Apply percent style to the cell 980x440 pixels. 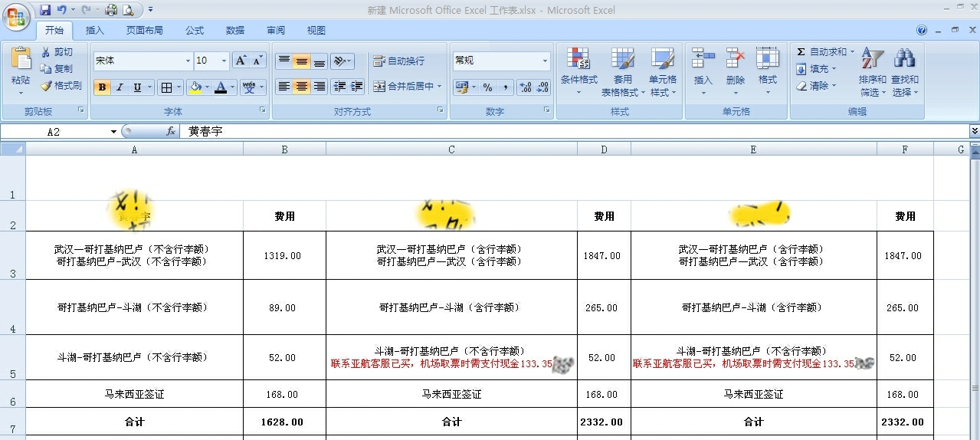(x=487, y=87)
